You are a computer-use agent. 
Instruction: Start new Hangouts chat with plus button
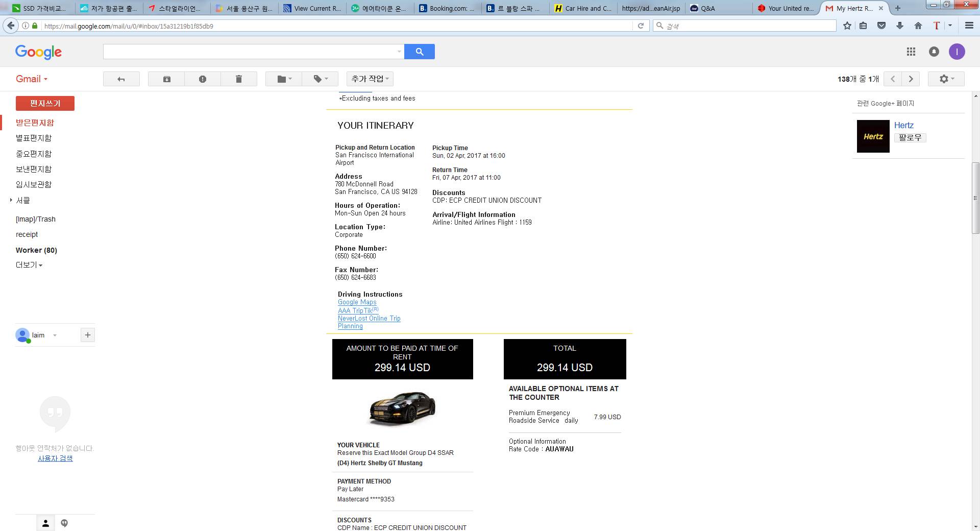[x=88, y=335]
